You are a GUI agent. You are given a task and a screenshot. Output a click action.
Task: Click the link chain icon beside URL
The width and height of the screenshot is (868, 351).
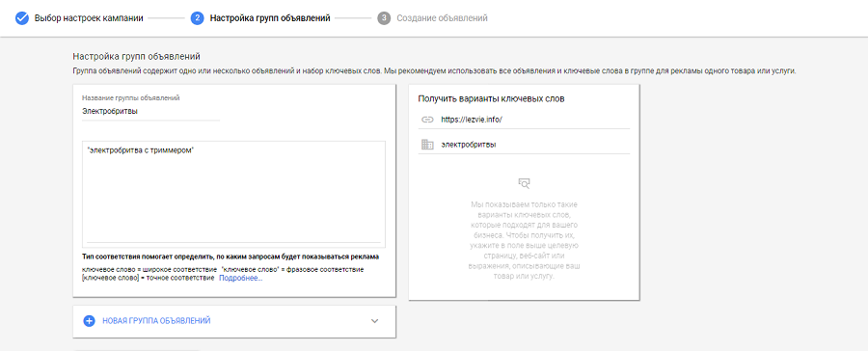tap(427, 119)
